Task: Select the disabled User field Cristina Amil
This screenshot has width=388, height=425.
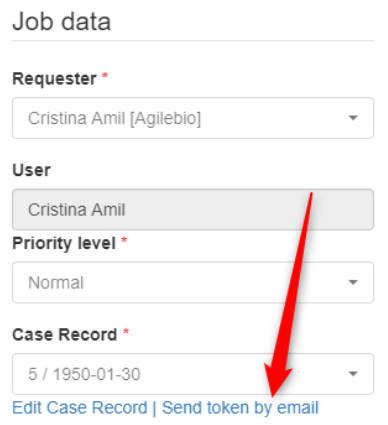Action: 193,209
